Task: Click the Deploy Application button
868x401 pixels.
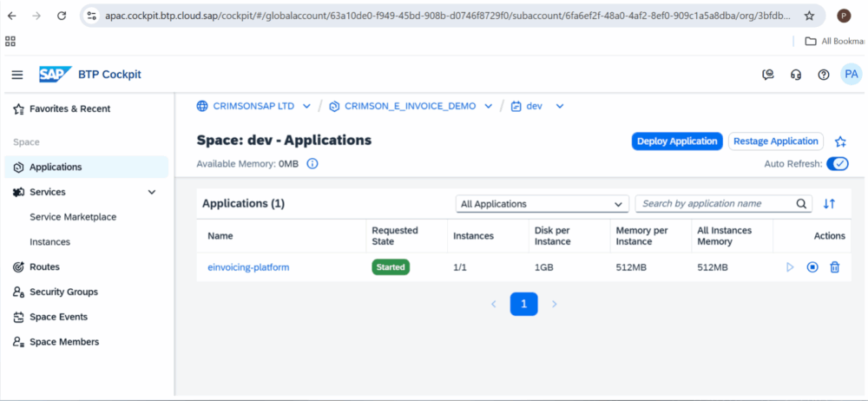Action: [x=676, y=141]
